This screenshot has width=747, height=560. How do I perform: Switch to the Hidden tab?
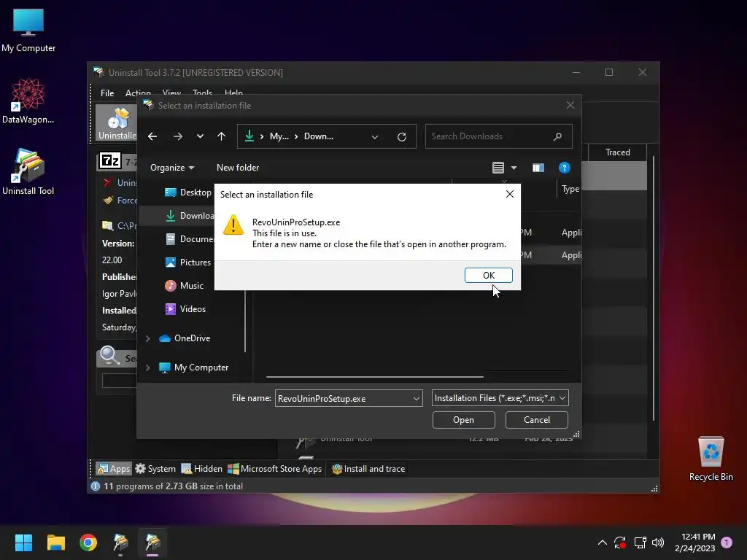(x=201, y=469)
